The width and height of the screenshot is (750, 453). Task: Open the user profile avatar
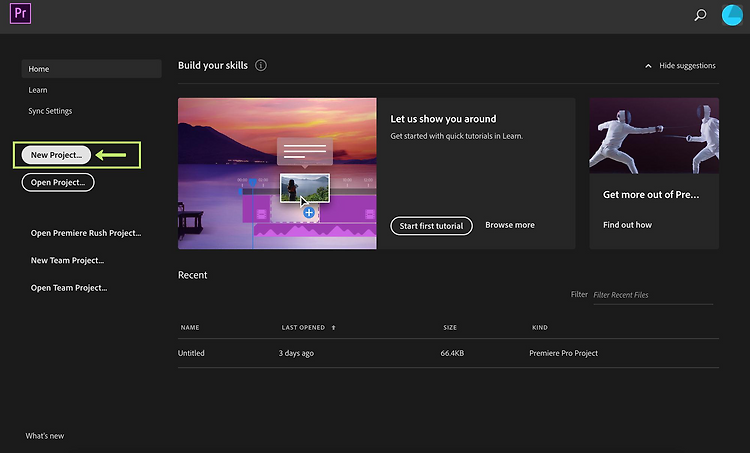point(732,15)
